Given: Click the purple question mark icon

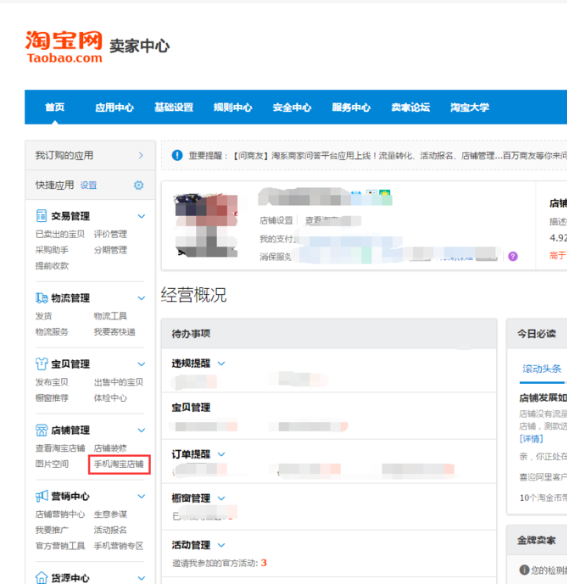Looking at the screenshot, I should (513, 256).
